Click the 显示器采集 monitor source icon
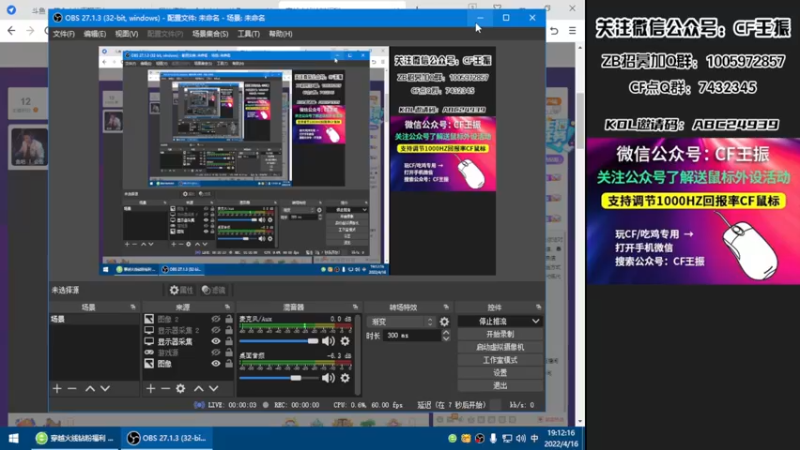This screenshot has width=800, height=450. 149,341
